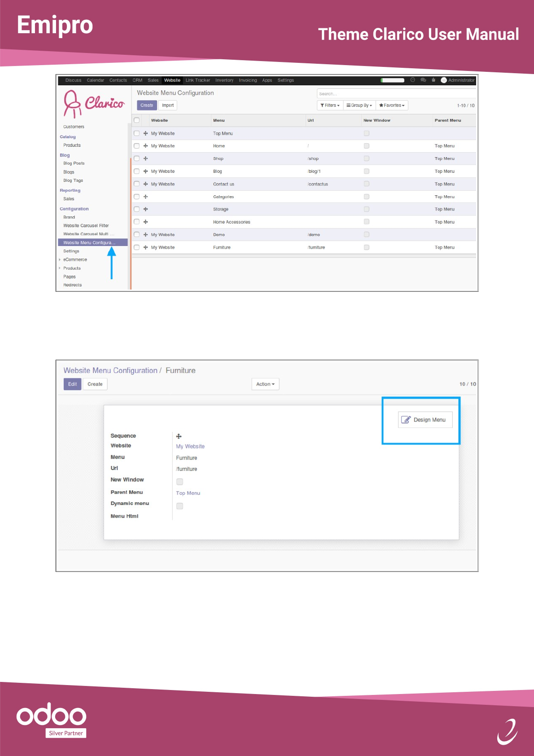
Task: Click the 10 / 10 pager in form
Action: coord(468,384)
